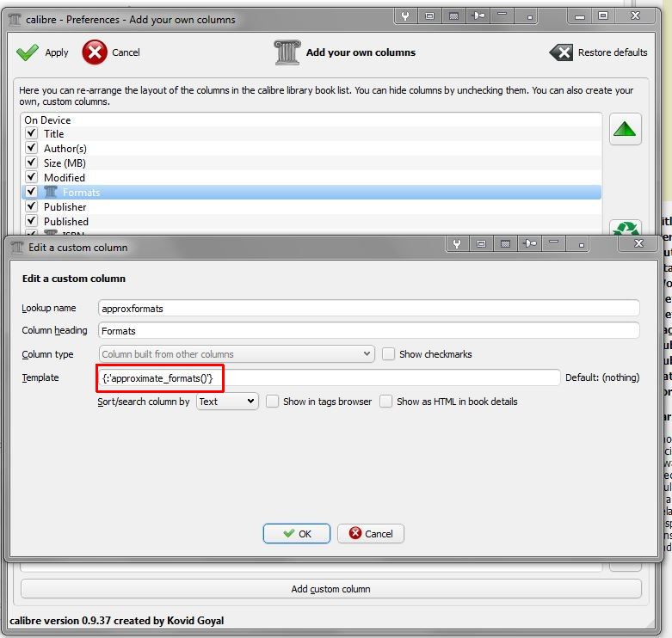Click the Template label
This screenshot has height=638, width=672.
pos(40,377)
